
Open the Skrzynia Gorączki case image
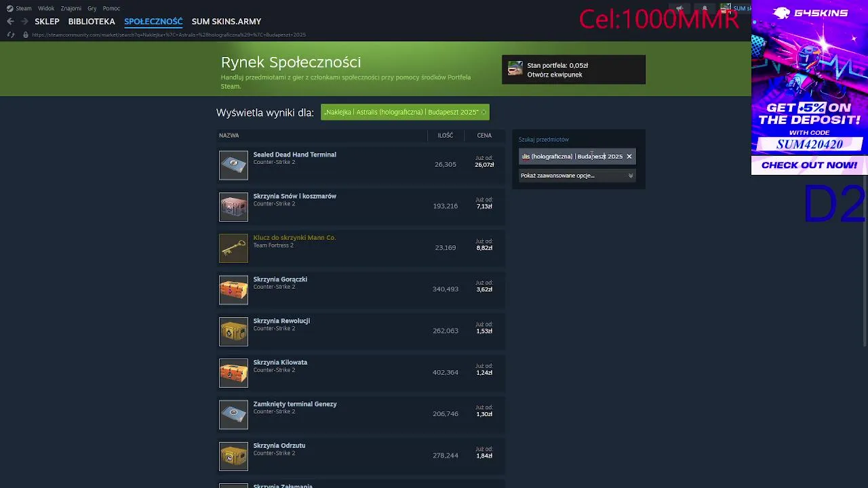233,290
